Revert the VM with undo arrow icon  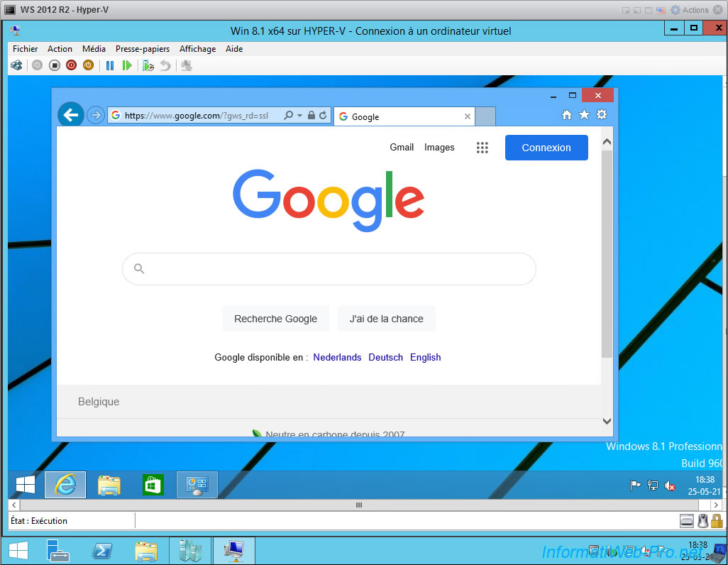(165, 65)
